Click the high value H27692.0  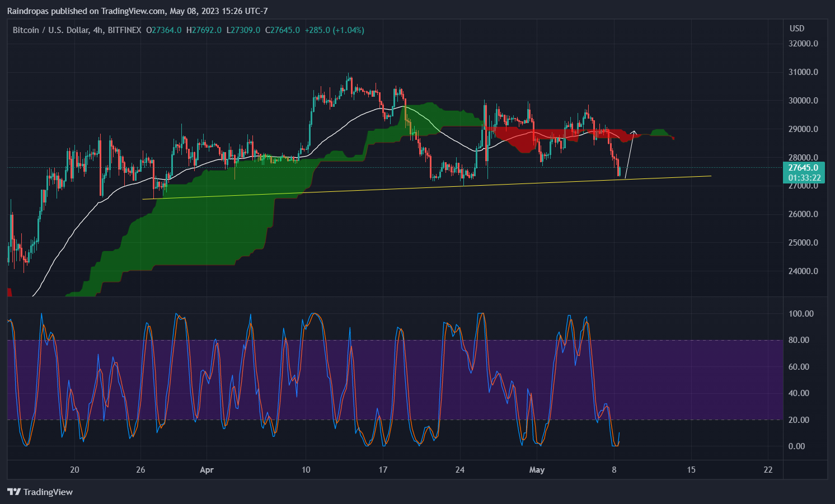204,30
